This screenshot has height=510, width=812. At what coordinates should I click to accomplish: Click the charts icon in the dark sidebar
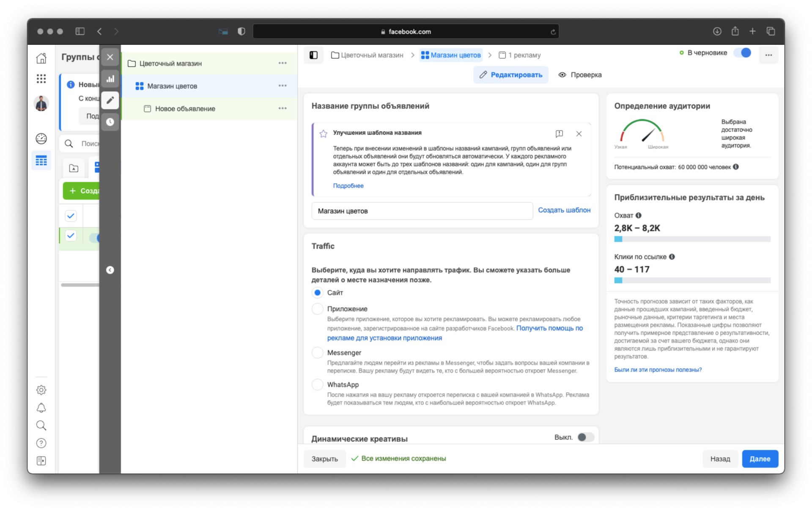coord(110,79)
